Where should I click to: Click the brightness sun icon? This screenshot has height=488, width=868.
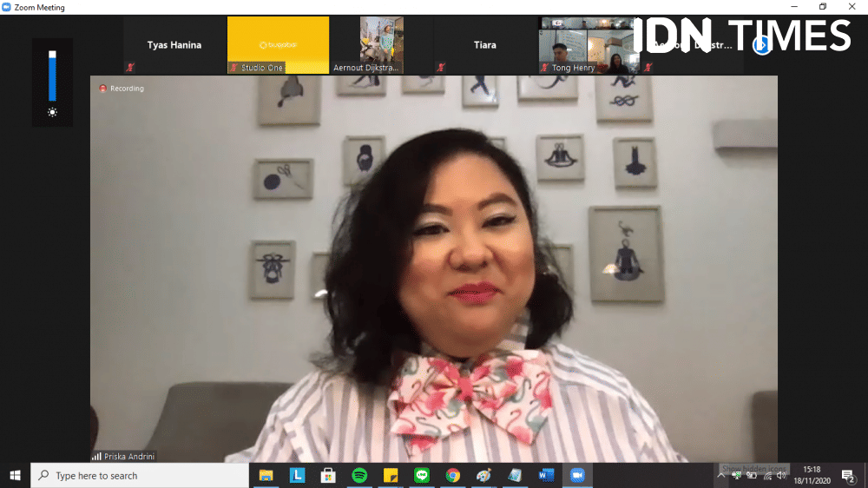pos(52,113)
